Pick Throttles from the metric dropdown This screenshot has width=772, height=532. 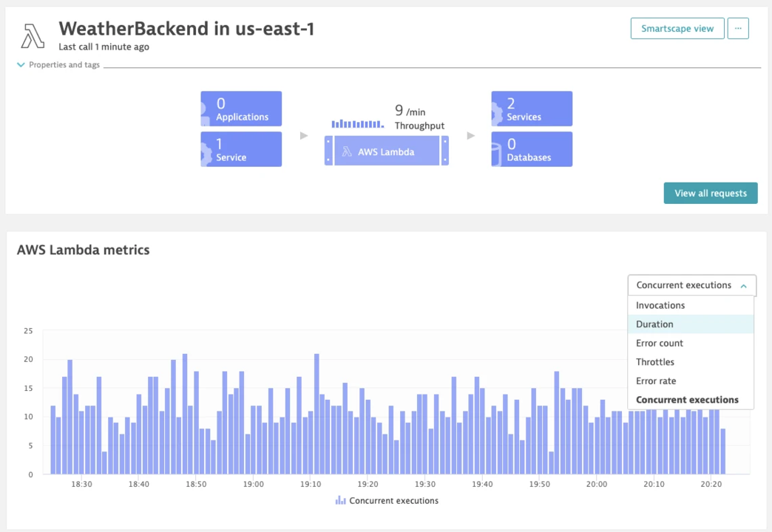(x=654, y=361)
